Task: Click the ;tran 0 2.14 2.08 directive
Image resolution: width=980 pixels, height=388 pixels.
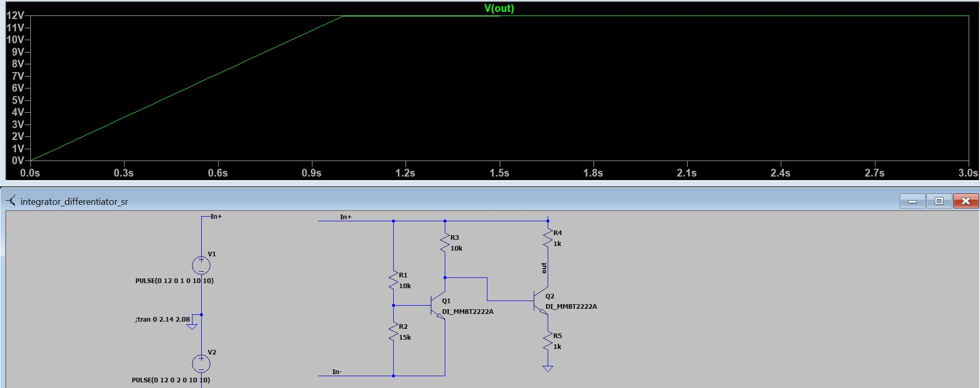Action: [163, 319]
